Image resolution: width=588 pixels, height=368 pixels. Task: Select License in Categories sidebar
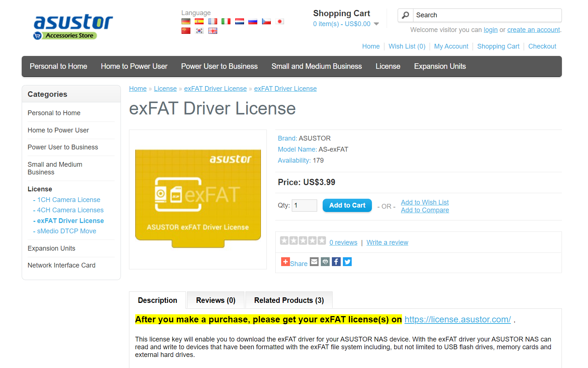pos(40,189)
